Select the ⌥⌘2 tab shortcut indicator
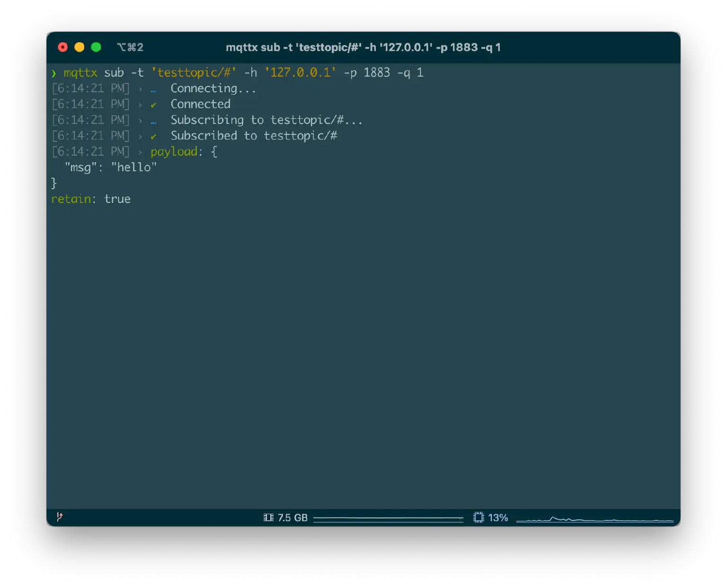This screenshot has height=588, width=727. pos(132,47)
